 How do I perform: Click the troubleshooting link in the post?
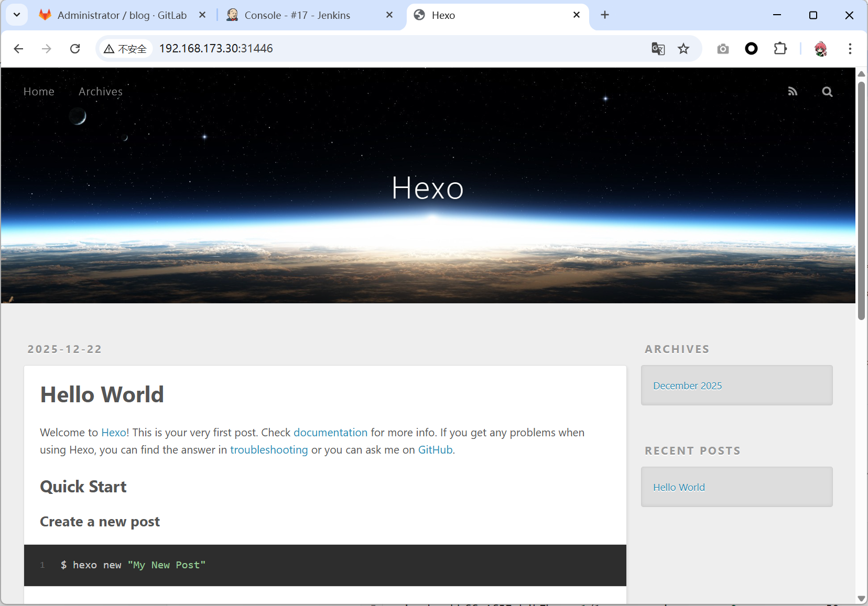[269, 450]
